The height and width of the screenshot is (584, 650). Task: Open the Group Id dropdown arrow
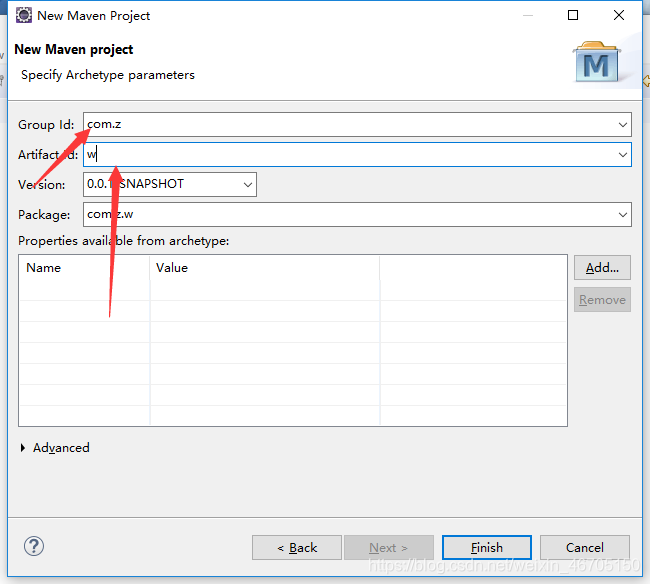622,124
